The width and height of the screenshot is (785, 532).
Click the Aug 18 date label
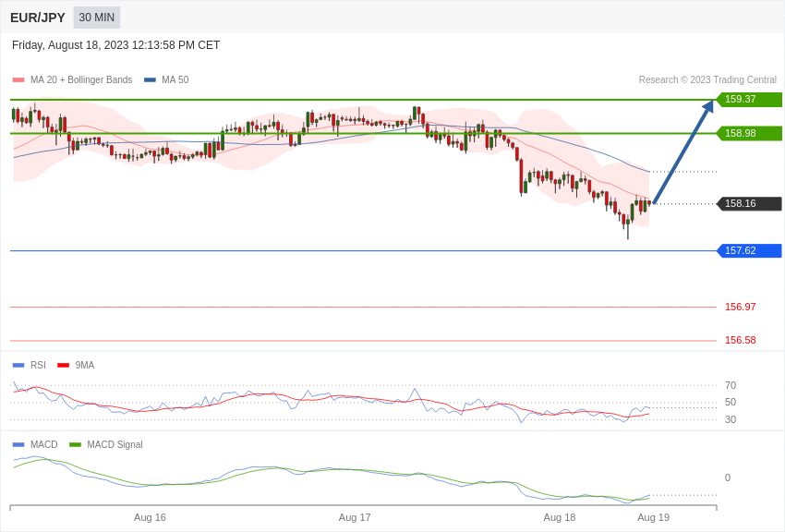(560, 517)
